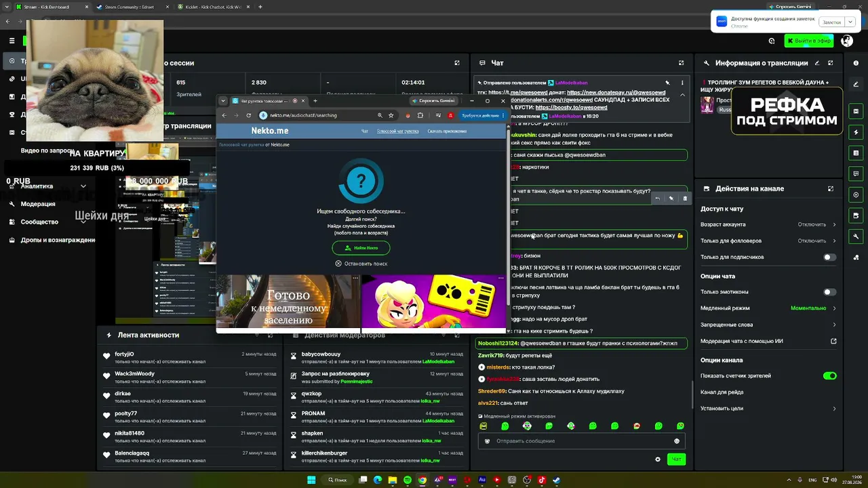Image resolution: width=868 pixels, height=488 pixels.
Task: Click the green Найти Некто button
Action: click(361, 248)
